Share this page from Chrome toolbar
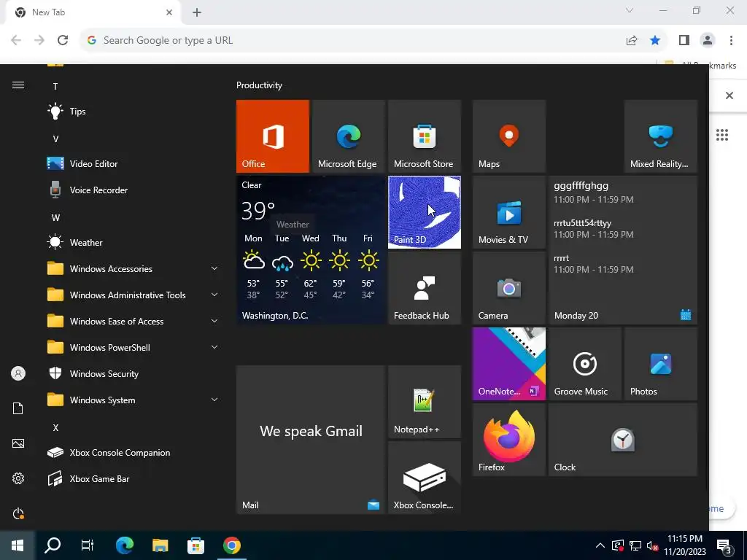The image size is (747, 560). (632, 41)
